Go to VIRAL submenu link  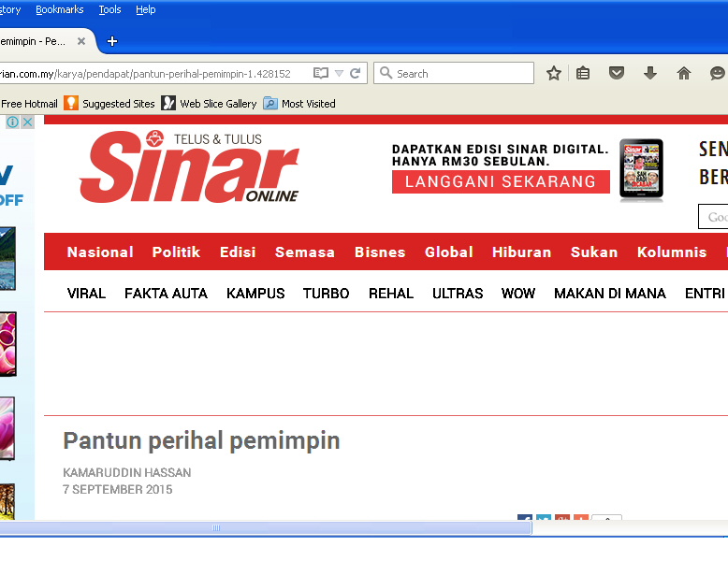tap(86, 294)
